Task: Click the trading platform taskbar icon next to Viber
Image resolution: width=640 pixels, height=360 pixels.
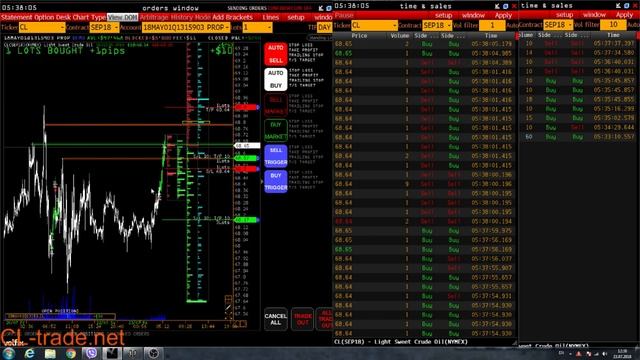Action: click(112, 353)
